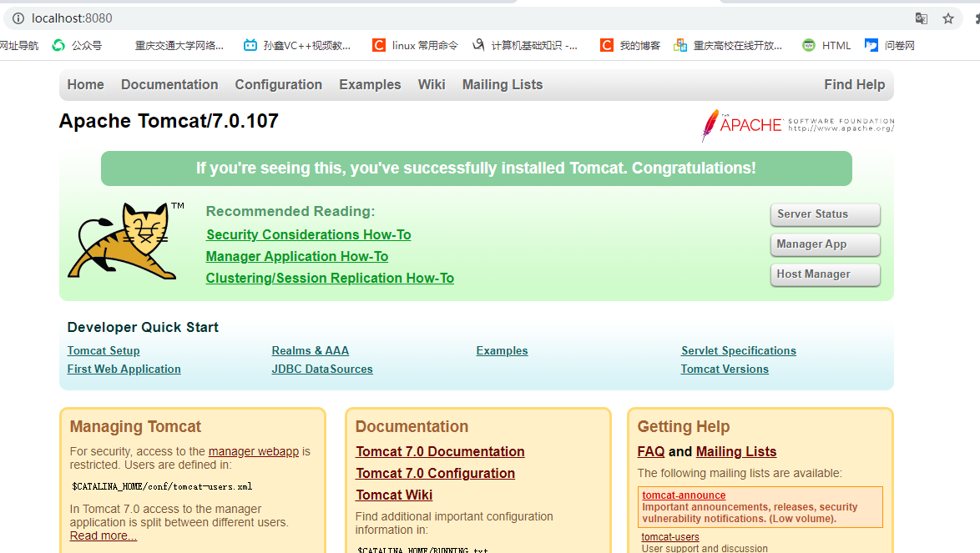Image resolution: width=980 pixels, height=553 pixels.
Task: Open Documentation in the navigation bar
Action: [169, 84]
